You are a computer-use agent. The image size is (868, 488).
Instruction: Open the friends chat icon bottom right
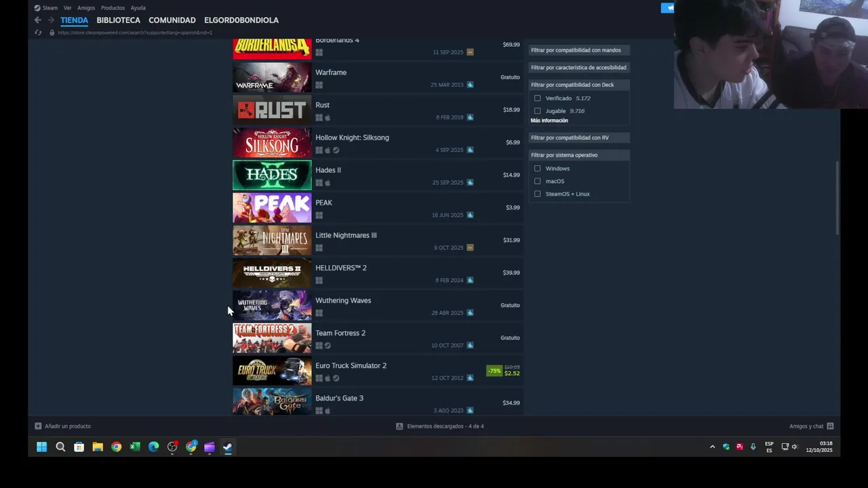(x=830, y=426)
